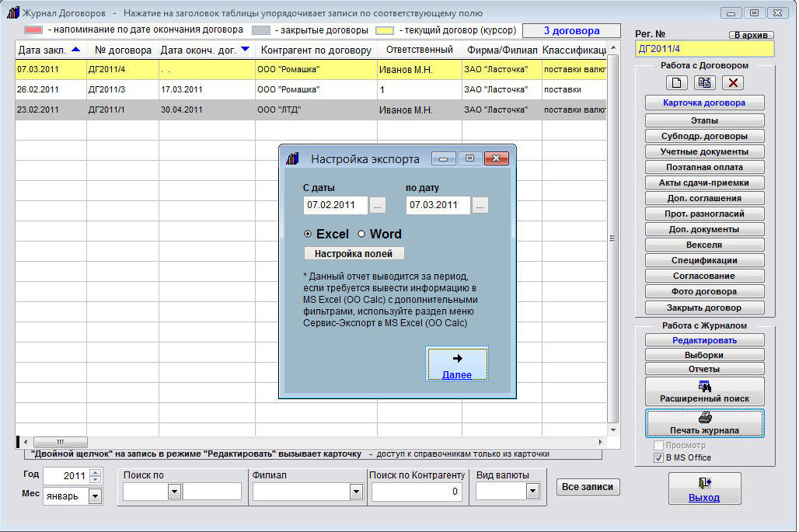Click the red X delete contract icon
Viewport: 799px width, 532px height.
coord(733,82)
